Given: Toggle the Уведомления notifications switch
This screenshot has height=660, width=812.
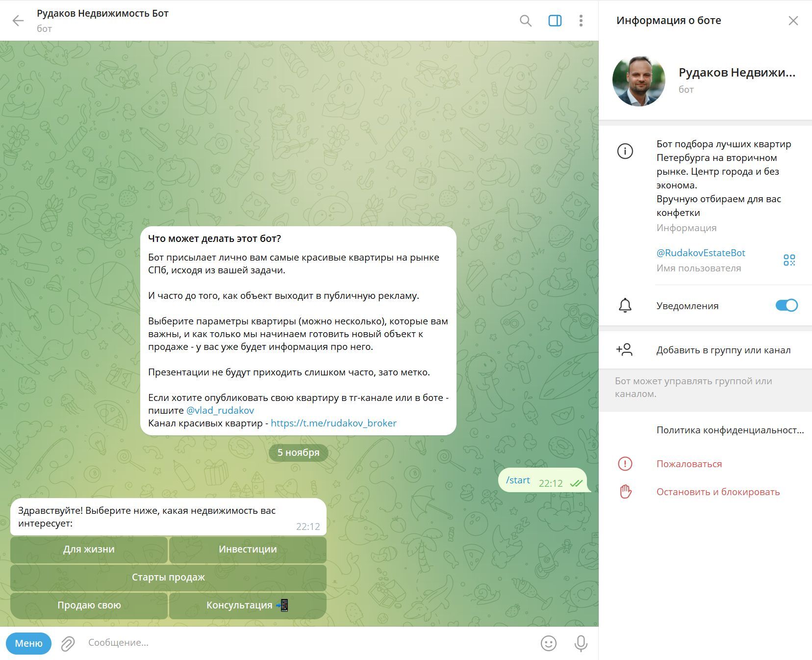Looking at the screenshot, I should point(787,305).
